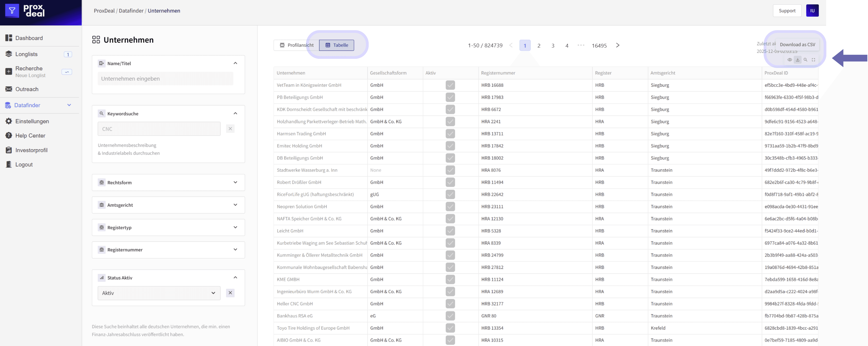Open the IU user avatar menu
Screen dimensions: 868x346
(x=812, y=11)
